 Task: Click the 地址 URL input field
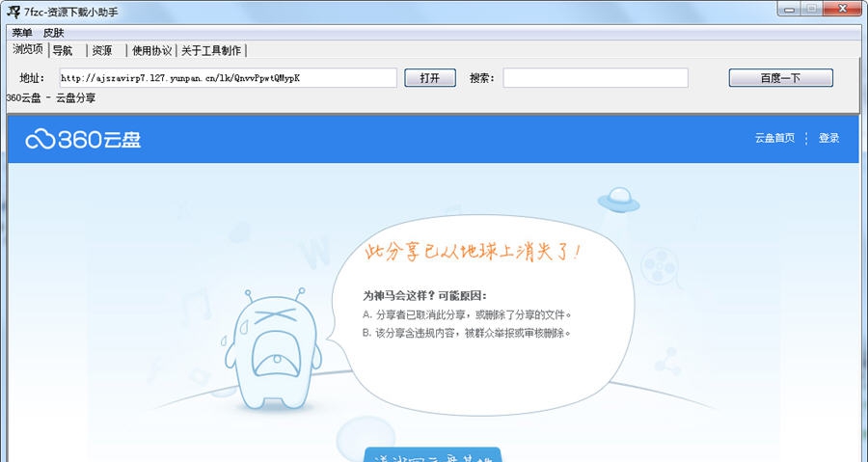pyautogui.click(x=228, y=78)
